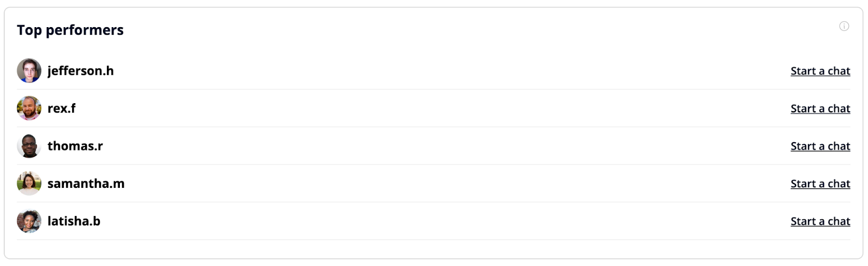Click the jefferson.h username text
The width and height of the screenshot is (868, 266).
(80, 71)
